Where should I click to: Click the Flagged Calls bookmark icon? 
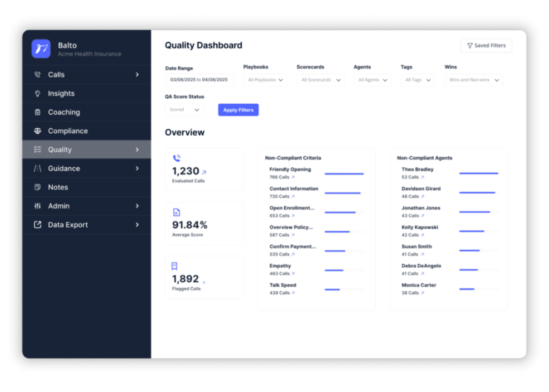click(x=174, y=266)
